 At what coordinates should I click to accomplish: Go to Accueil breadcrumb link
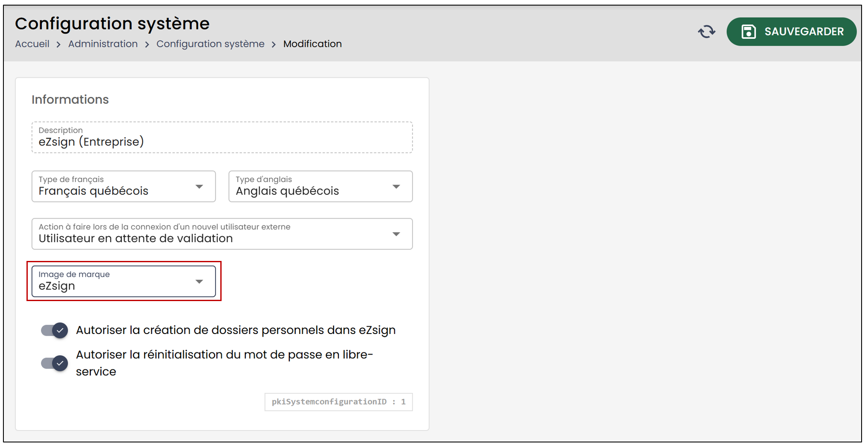[32, 44]
